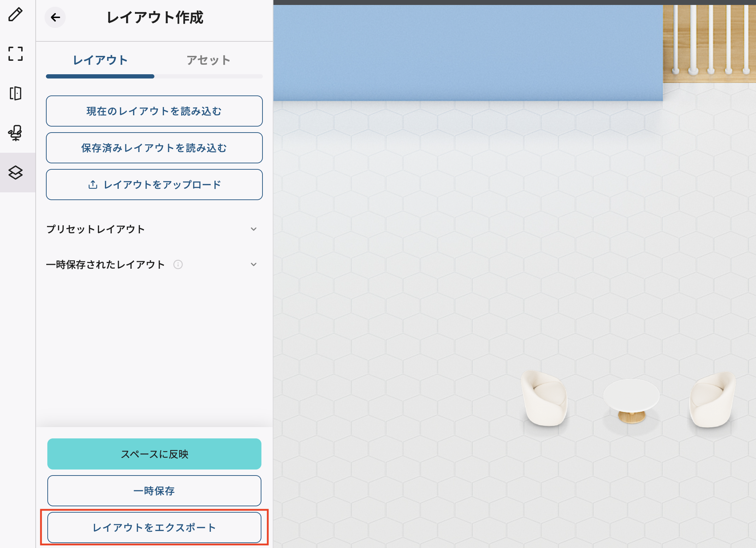Click レイアウトをエクスポート button
This screenshot has width=756, height=548.
point(154,527)
